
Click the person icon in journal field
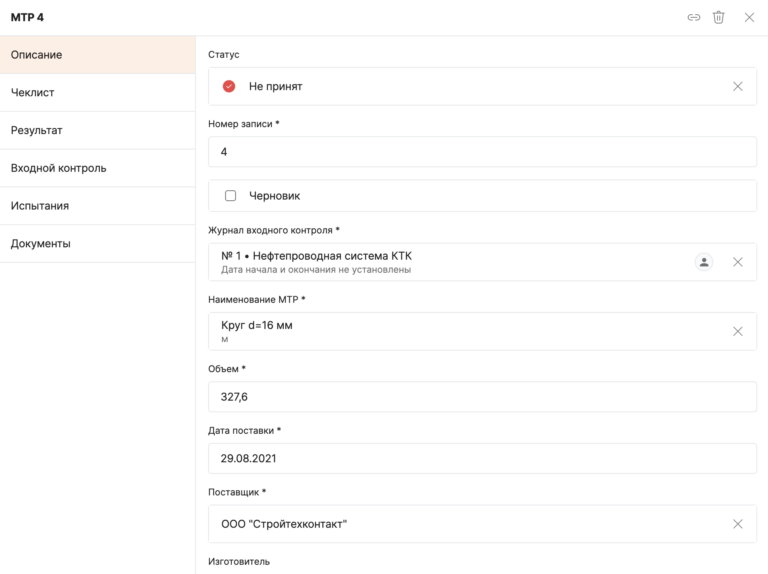(x=704, y=262)
